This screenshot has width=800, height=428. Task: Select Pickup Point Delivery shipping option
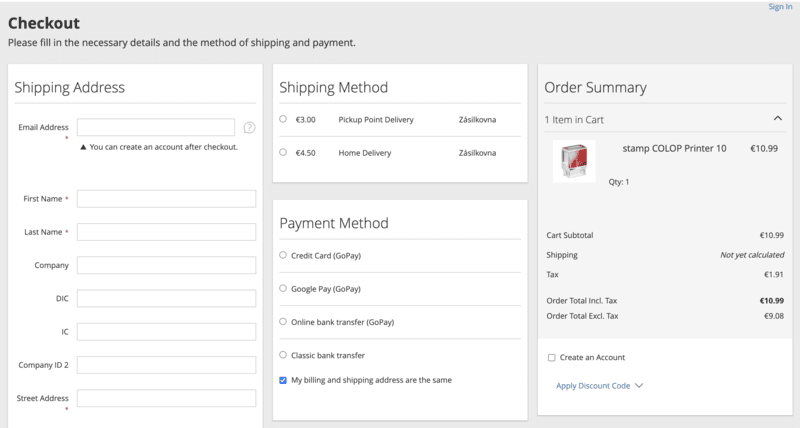coord(284,119)
